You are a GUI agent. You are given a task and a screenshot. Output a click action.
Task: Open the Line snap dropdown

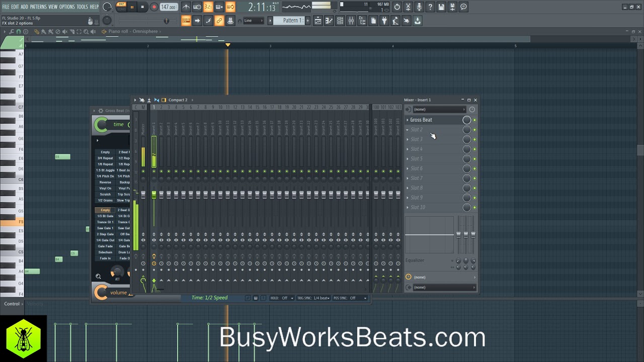(x=253, y=21)
